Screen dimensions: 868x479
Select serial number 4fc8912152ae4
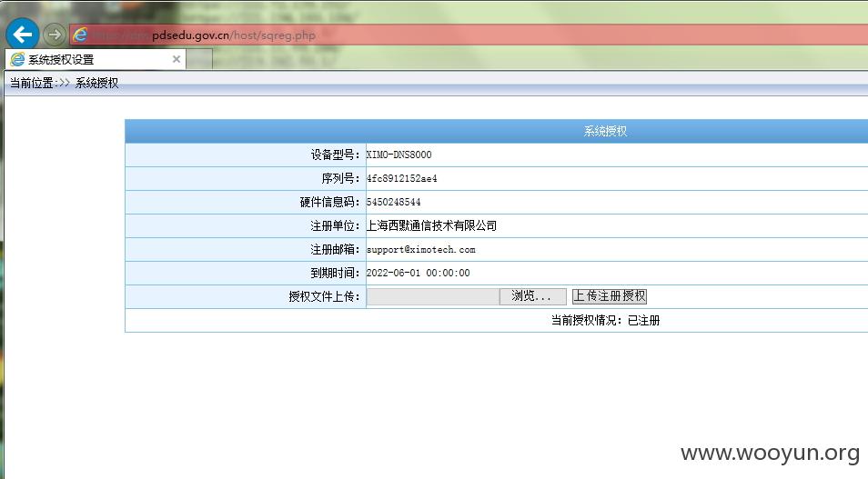(x=401, y=179)
